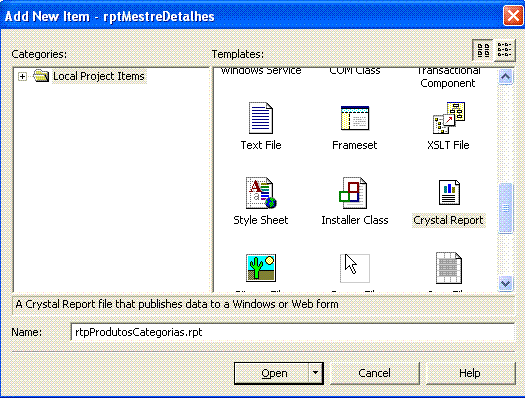Pick the Style Sheet template icon
The image size is (525, 403).
[x=261, y=193]
